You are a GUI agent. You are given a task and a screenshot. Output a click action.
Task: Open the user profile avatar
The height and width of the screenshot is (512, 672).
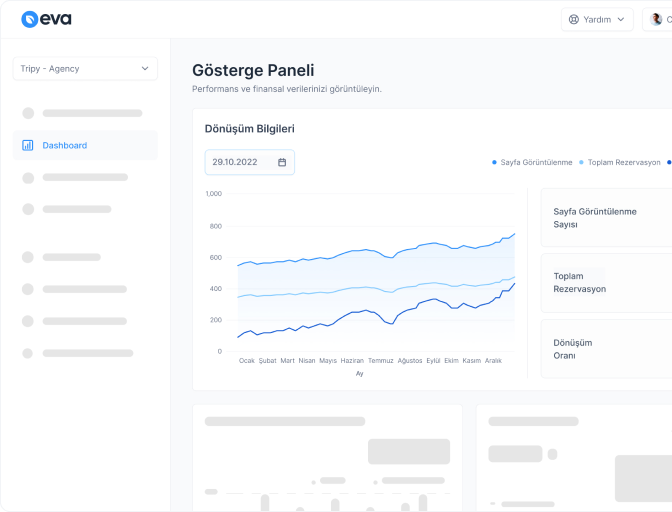point(655,19)
